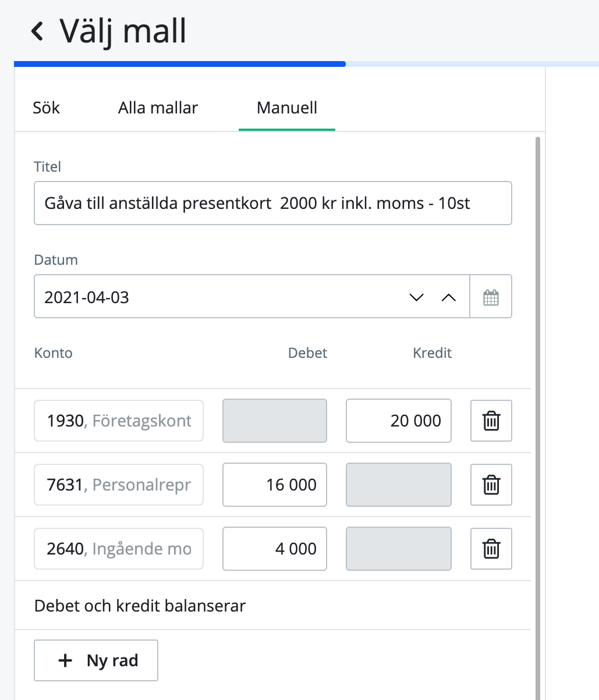599x700 pixels.
Task: Delete the 2640 Ingående moms row trash icon
Action: tap(491, 548)
